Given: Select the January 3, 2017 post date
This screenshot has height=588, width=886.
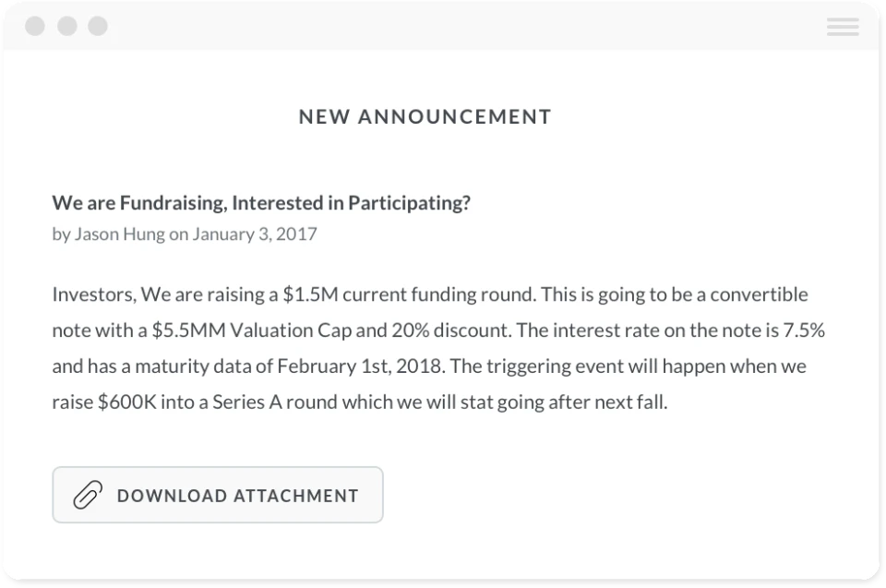Looking at the screenshot, I should coord(255,234).
